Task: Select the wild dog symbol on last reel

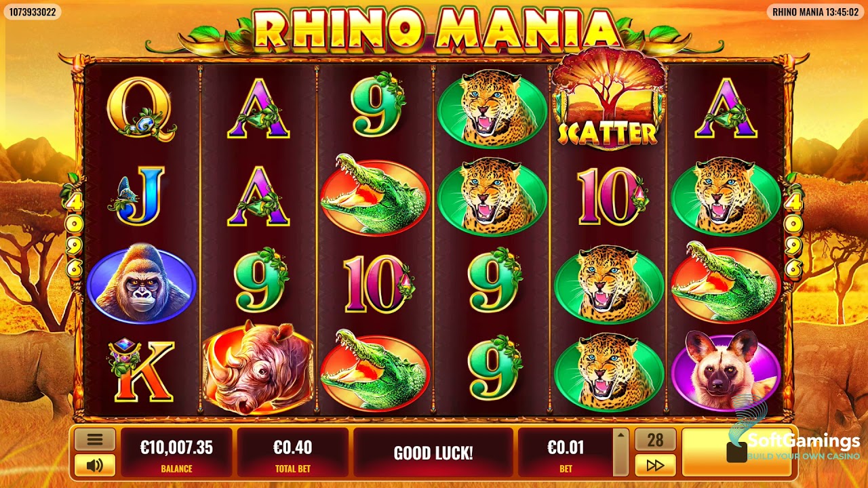Action: (x=725, y=369)
